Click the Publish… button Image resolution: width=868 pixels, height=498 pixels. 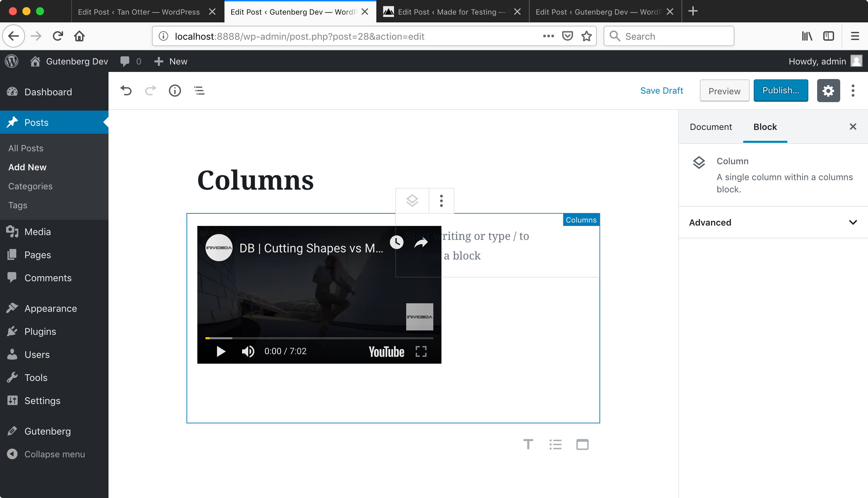coord(781,90)
